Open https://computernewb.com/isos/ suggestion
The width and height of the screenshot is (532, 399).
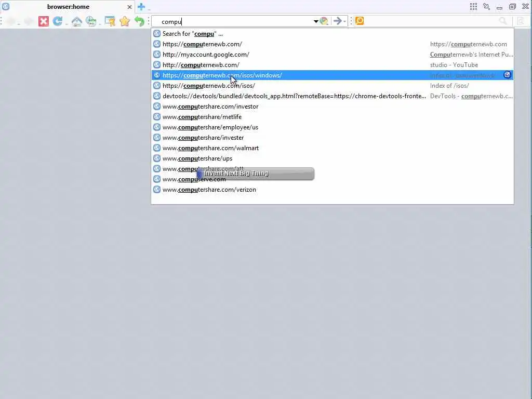pos(332,86)
